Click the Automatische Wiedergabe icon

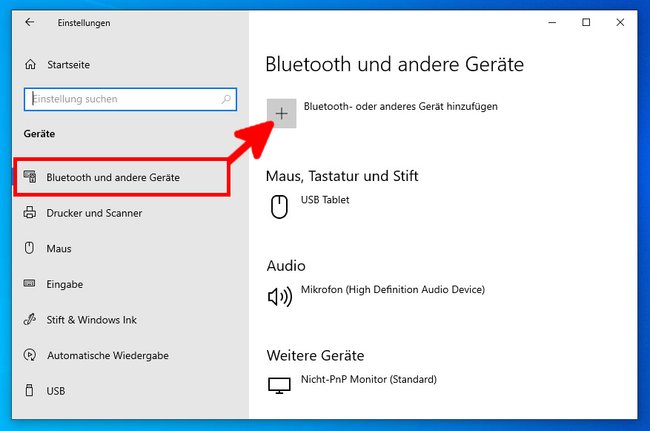pos(29,355)
